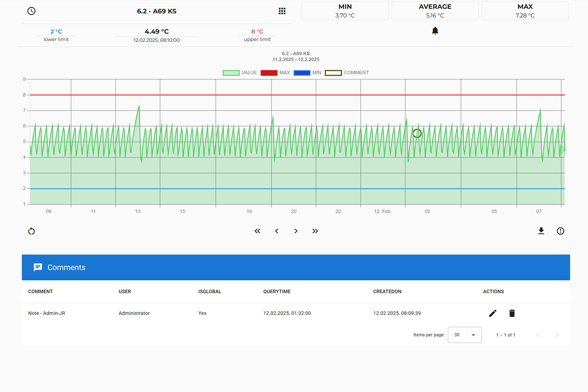
Task: Sort by CREATEDON column header
Action: pyautogui.click(x=387, y=291)
